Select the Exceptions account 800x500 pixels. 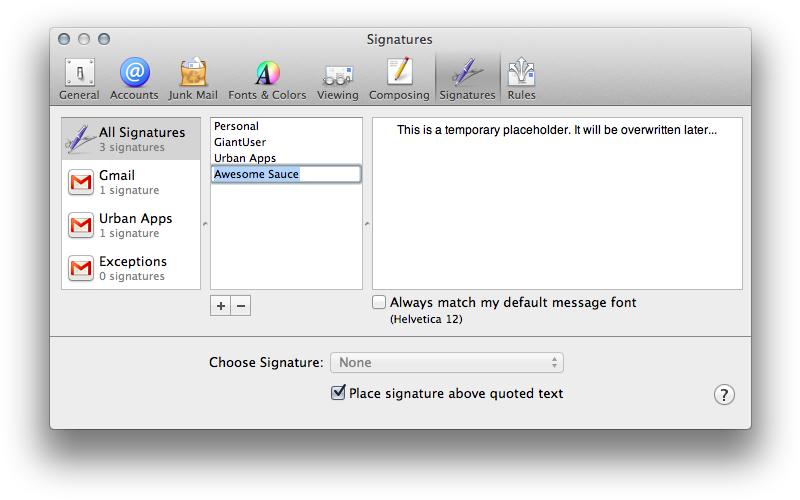tap(131, 268)
